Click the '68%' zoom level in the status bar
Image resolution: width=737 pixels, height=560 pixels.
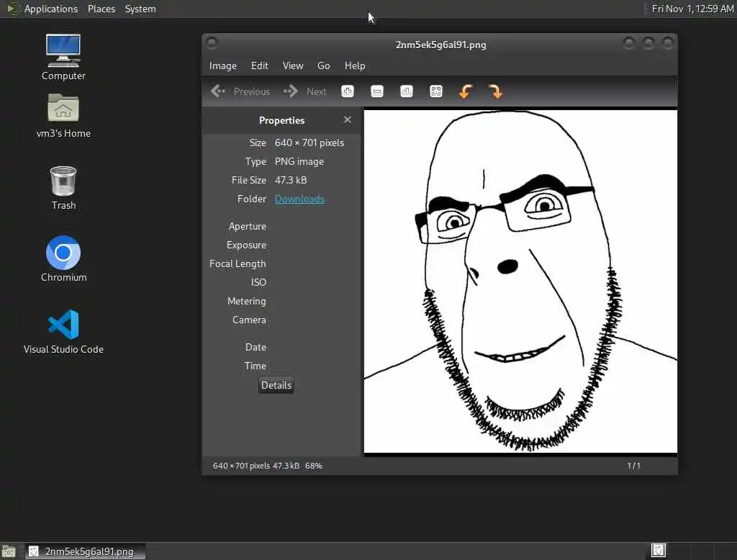click(314, 466)
